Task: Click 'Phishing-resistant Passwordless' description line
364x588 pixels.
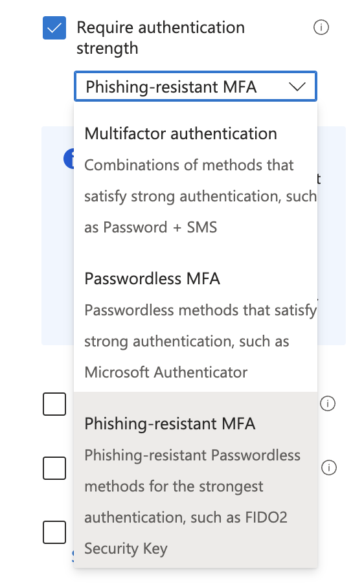Action: point(192,455)
